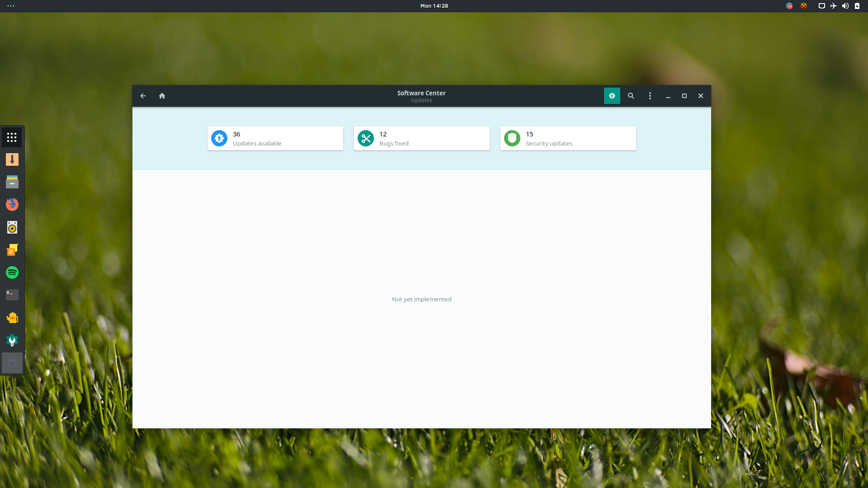Open the display tray indicator
Viewport: 868px width, 488px height.
click(822, 6)
